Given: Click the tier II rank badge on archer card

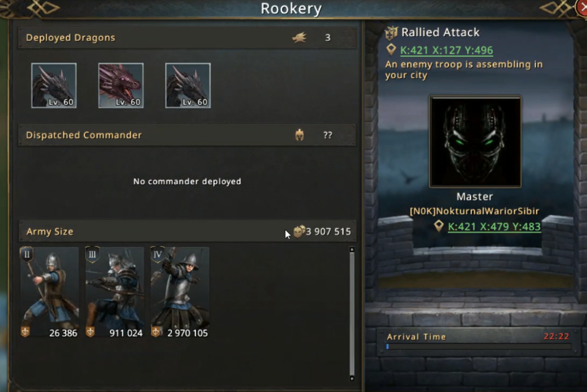Looking at the screenshot, I should tap(27, 255).
